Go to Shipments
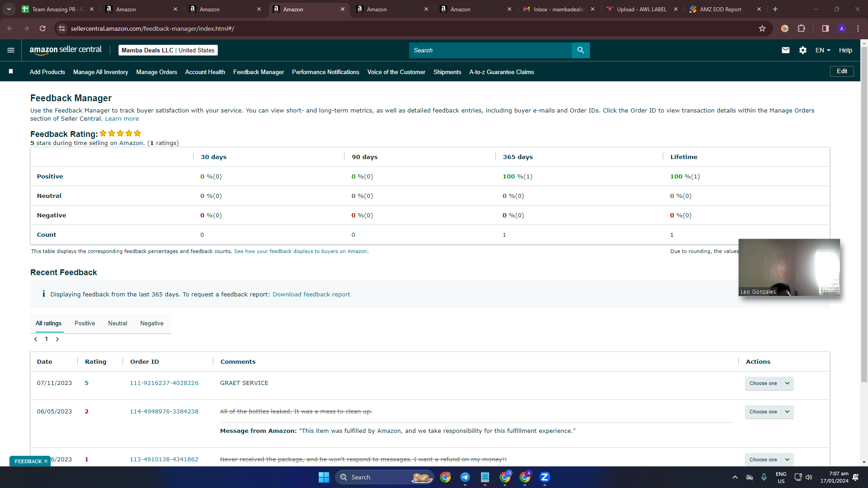868x488 pixels. [x=447, y=72]
